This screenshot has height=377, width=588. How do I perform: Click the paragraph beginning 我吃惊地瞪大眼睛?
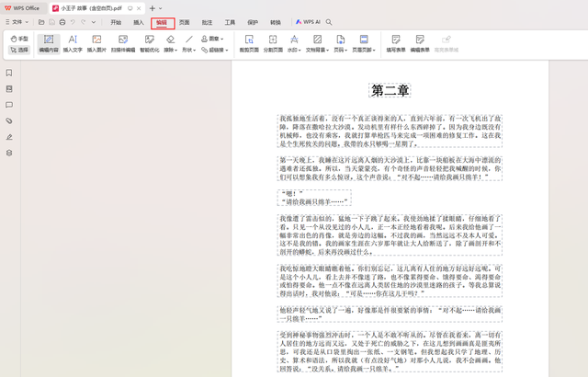390,281
